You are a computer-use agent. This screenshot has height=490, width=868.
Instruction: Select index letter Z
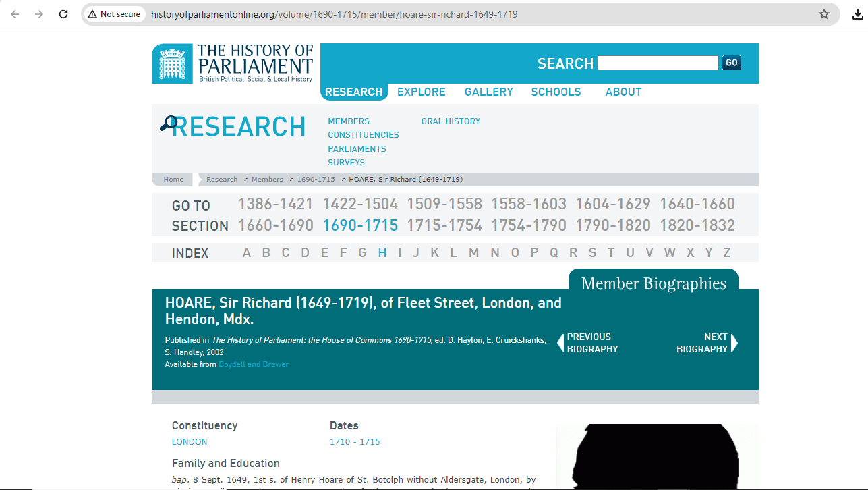point(727,253)
